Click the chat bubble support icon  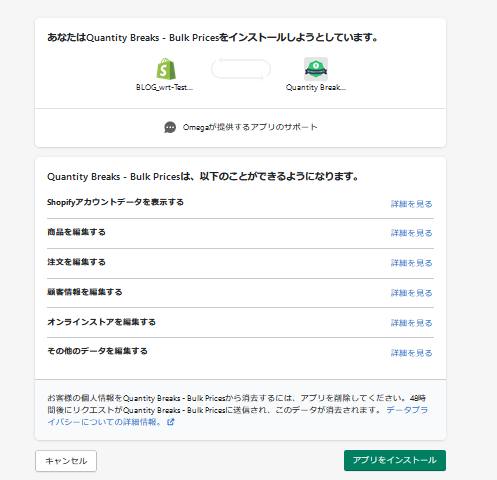pos(170,127)
